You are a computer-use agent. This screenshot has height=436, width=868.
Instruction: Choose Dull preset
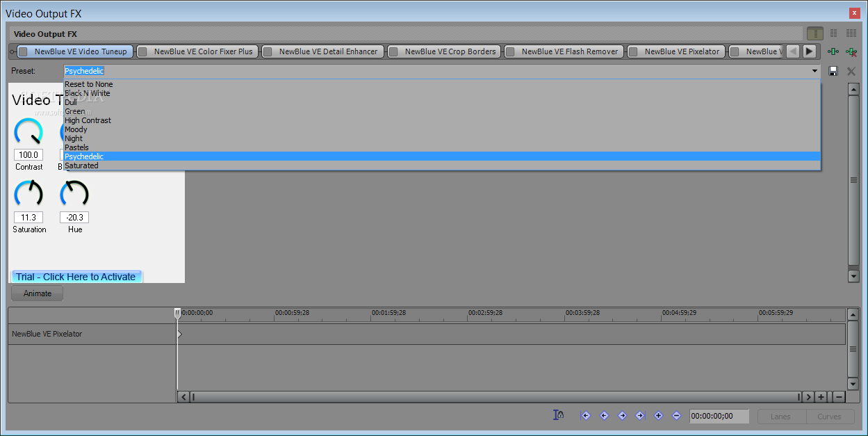pos(441,102)
